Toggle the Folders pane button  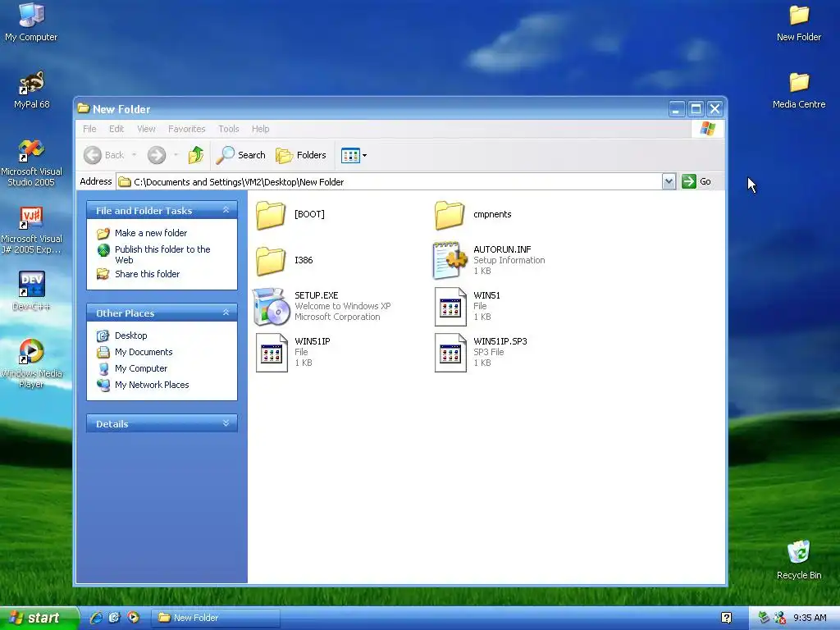[x=301, y=155]
